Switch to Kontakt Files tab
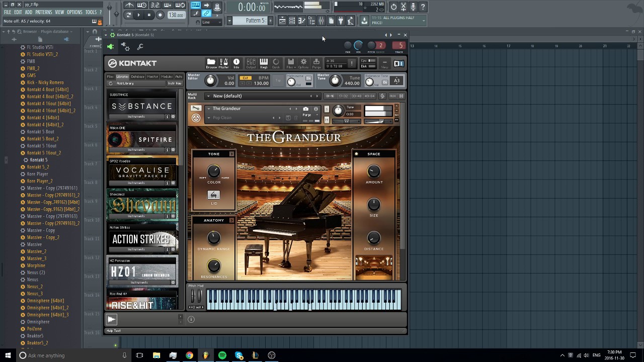 coord(110,77)
